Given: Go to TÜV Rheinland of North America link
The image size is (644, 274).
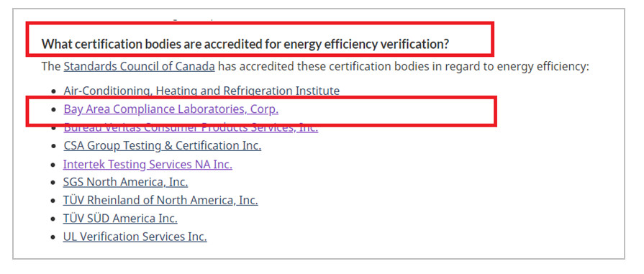Looking at the screenshot, I should pos(160,201).
